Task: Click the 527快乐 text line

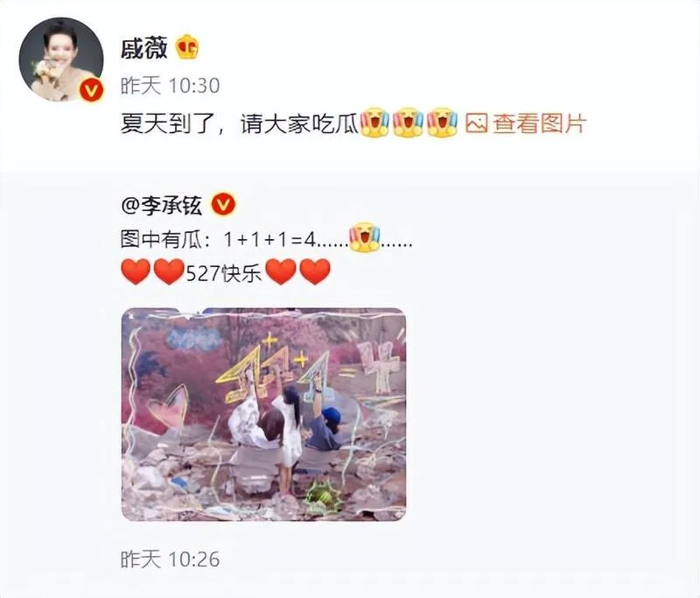Action: pyautogui.click(x=223, y=272)
